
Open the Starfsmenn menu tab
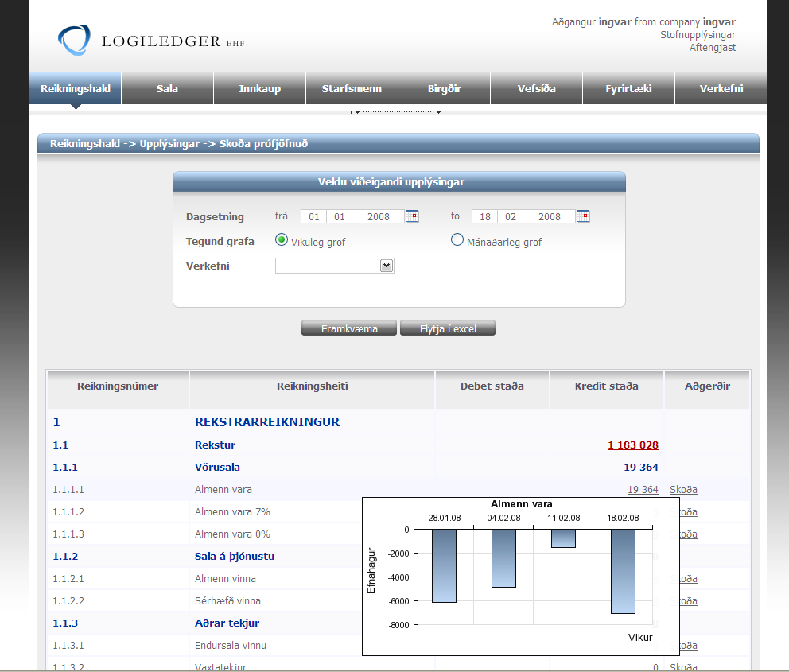[352, 88]
